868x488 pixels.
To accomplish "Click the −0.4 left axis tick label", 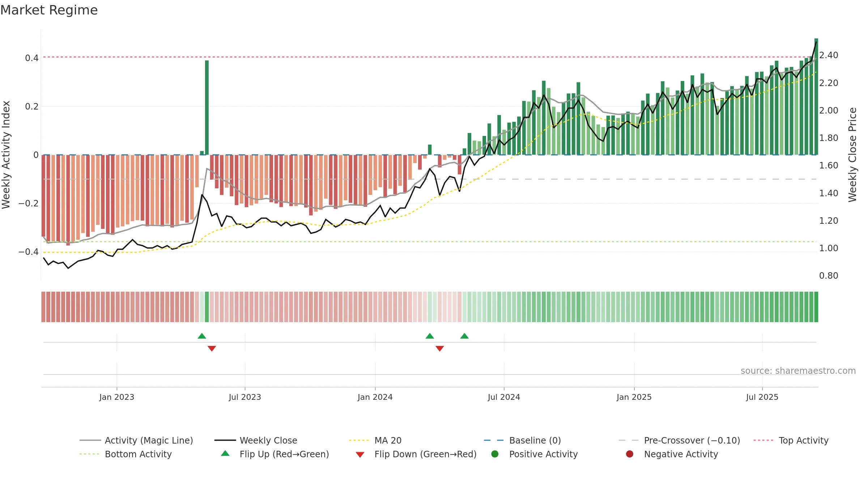I will point(29,252).
